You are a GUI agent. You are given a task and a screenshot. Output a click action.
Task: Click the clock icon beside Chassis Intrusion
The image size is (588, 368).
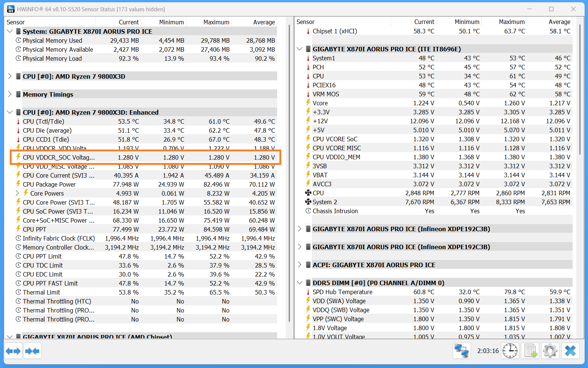click(x=308, y=211)
